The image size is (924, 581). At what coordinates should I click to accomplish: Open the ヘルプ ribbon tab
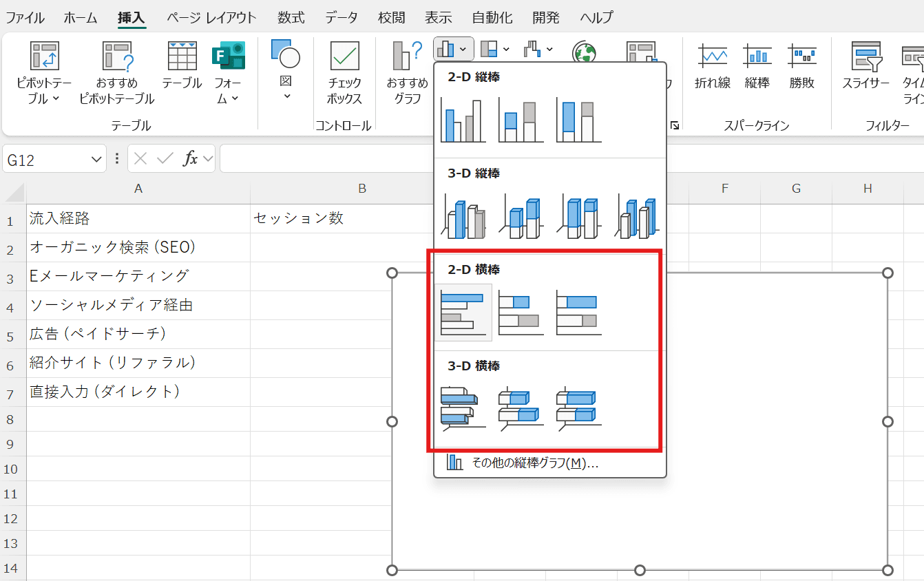595,17
